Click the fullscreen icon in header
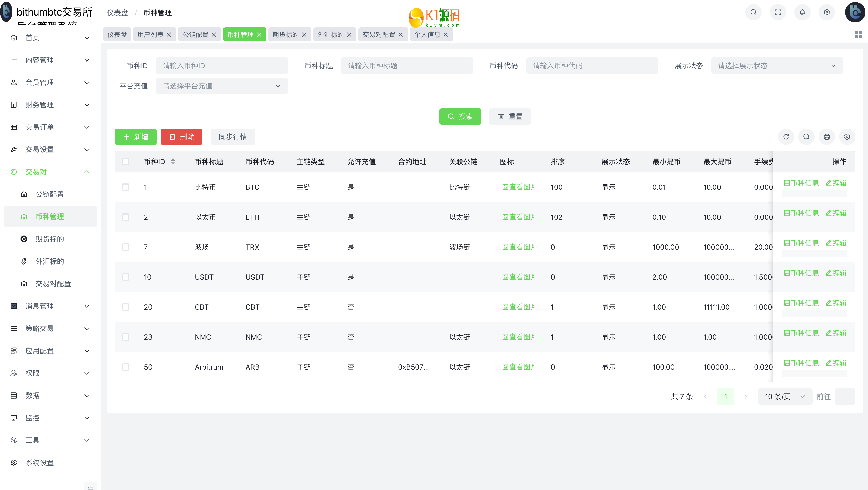This screenshot has height=490, width=868. 778,12
